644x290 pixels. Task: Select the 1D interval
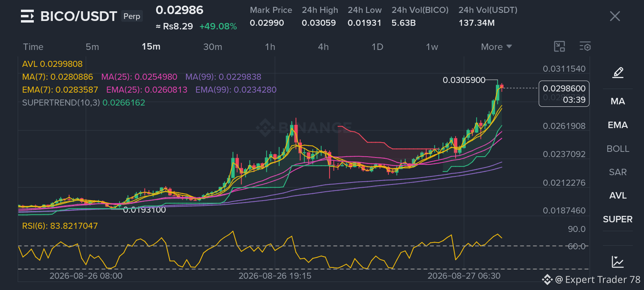377,47
